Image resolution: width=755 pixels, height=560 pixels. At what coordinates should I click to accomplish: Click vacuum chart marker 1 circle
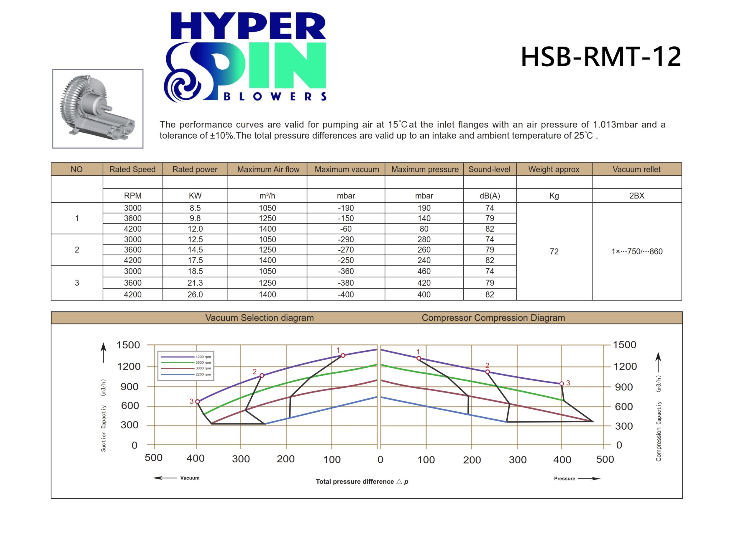pyautogui.click(x=343, y=356)
